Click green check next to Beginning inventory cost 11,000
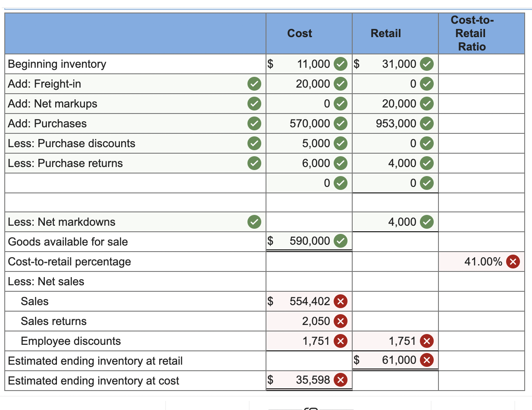532x410 pixels. (341, 64)
